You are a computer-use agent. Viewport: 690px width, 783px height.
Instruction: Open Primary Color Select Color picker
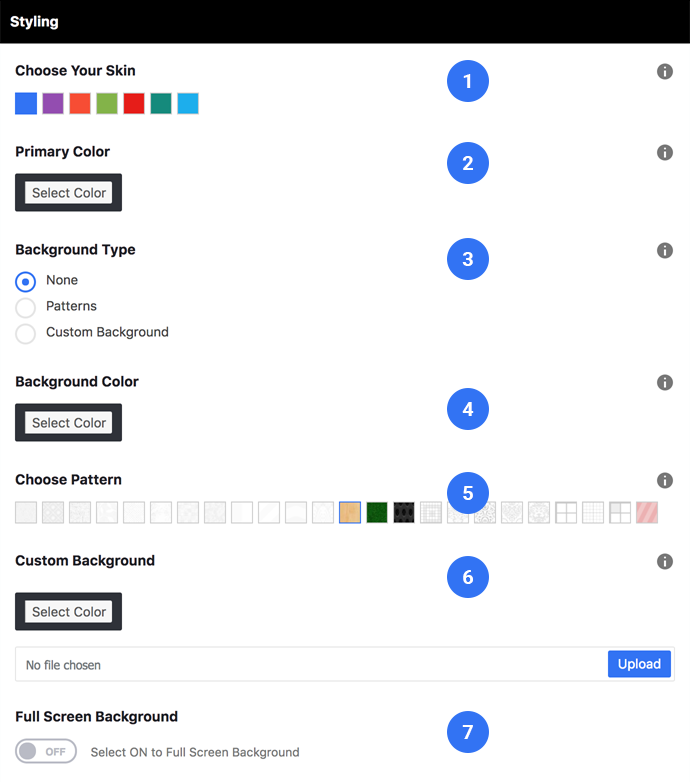[68, 193]
